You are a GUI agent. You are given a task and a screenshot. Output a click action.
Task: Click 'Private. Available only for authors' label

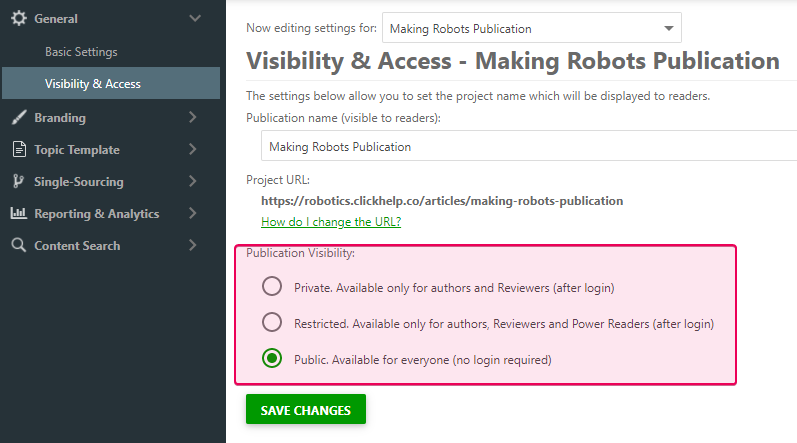click(x=454, y=288)
